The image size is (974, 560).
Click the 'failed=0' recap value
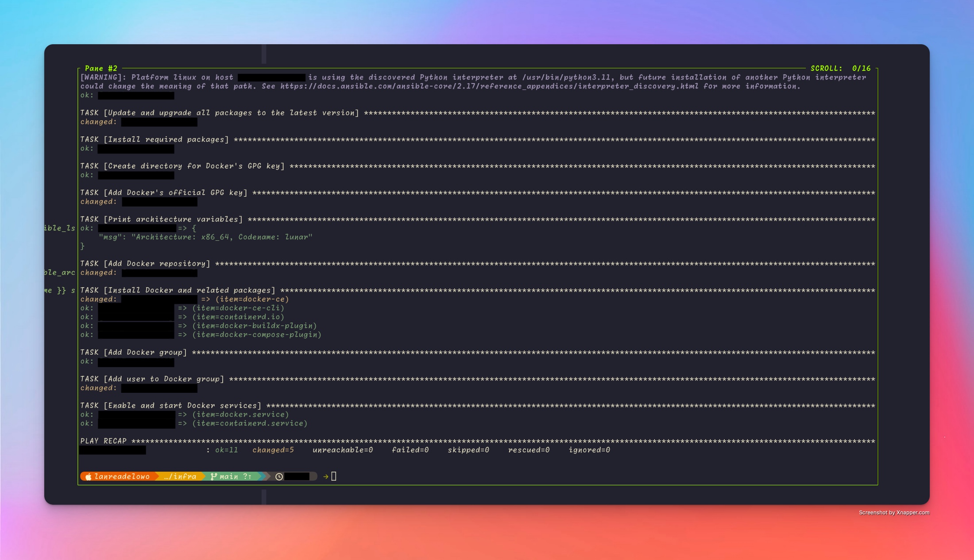tap(410, 450)
